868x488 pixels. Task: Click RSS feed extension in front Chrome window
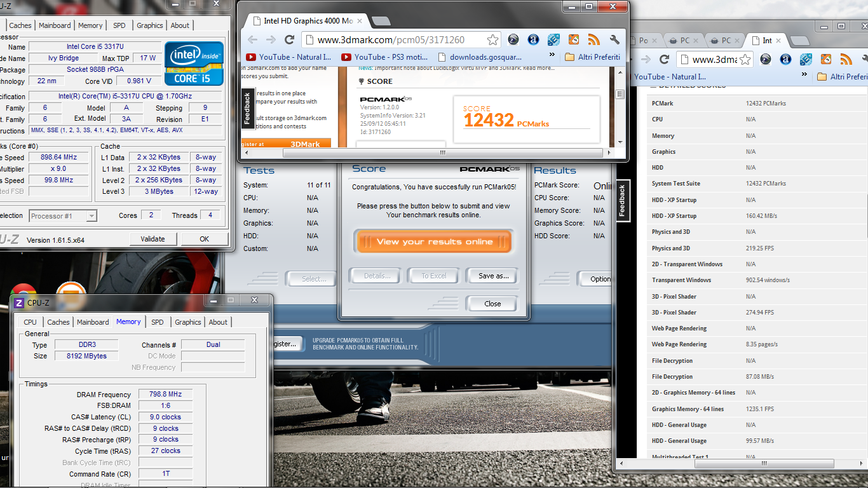tap(594, 39)
